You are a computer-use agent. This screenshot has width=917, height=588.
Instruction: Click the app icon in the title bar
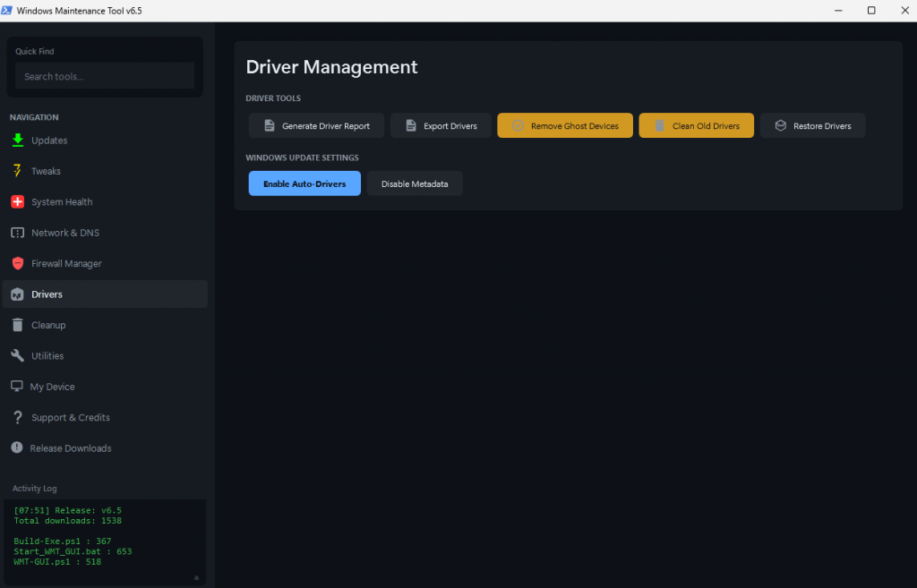pyautogui.click(x=7, y=11)
